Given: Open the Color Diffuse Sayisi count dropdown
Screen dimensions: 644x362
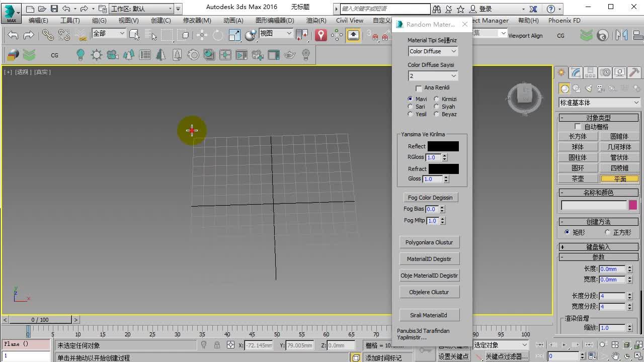Looking at the screenshot, I should click(x=433, y=76).
